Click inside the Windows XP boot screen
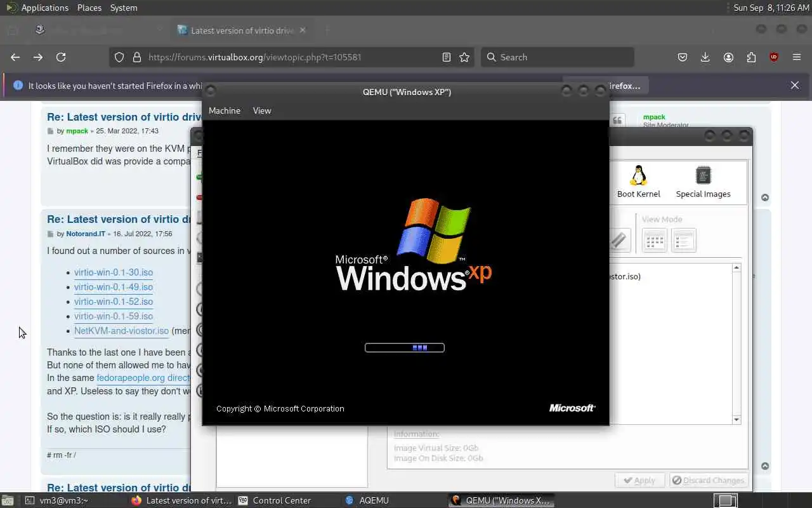This screenshot has width=812, height=508. point(405,272)
